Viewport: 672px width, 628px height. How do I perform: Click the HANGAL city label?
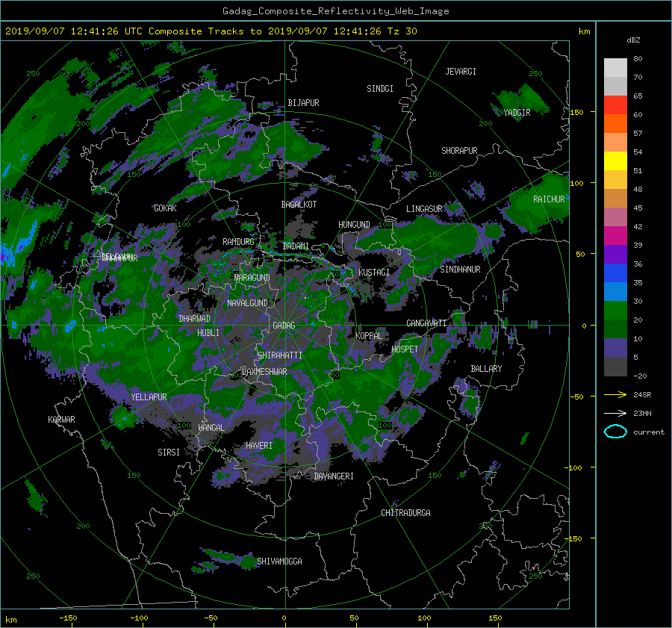211,428
